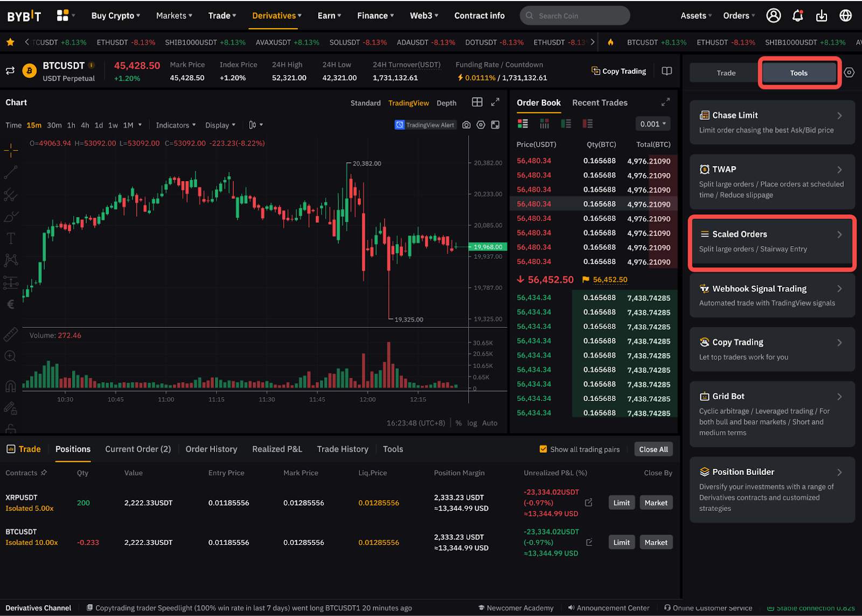862x616 pixels.
Task: Click the notification bell icon
Action: (797, 16)
